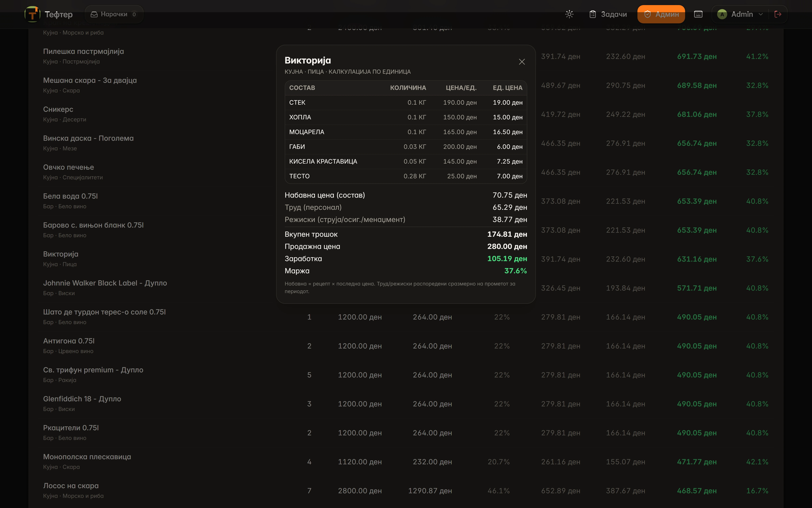
Task: Click the 689.58 ден profit value
Action: (697, 85)
